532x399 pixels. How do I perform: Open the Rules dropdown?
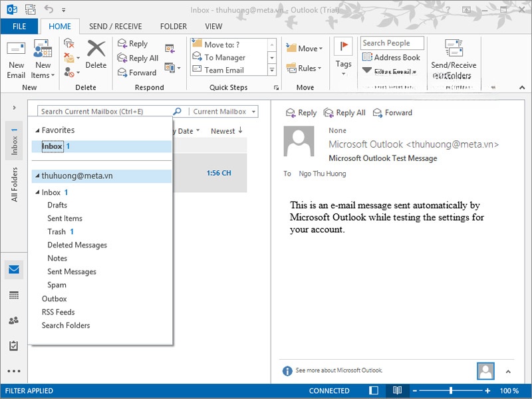(303, 68)
